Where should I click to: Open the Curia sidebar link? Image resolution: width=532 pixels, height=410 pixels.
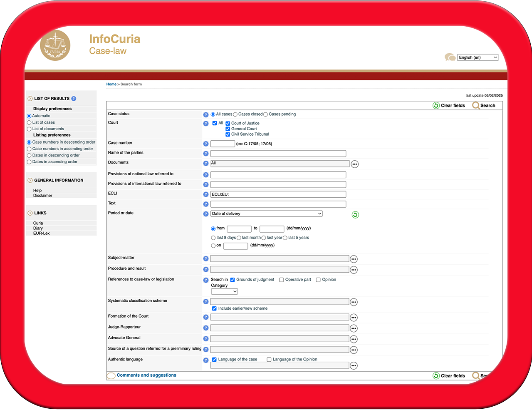(38, 224)
